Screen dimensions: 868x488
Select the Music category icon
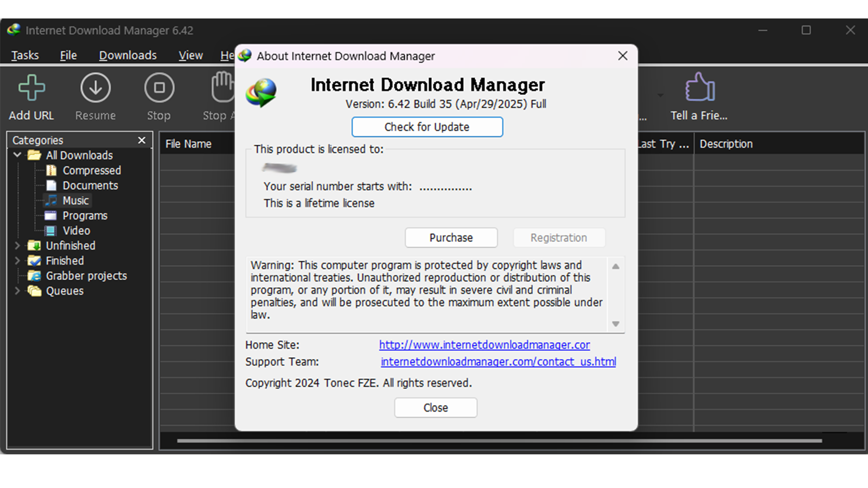[x=52, y=201]
